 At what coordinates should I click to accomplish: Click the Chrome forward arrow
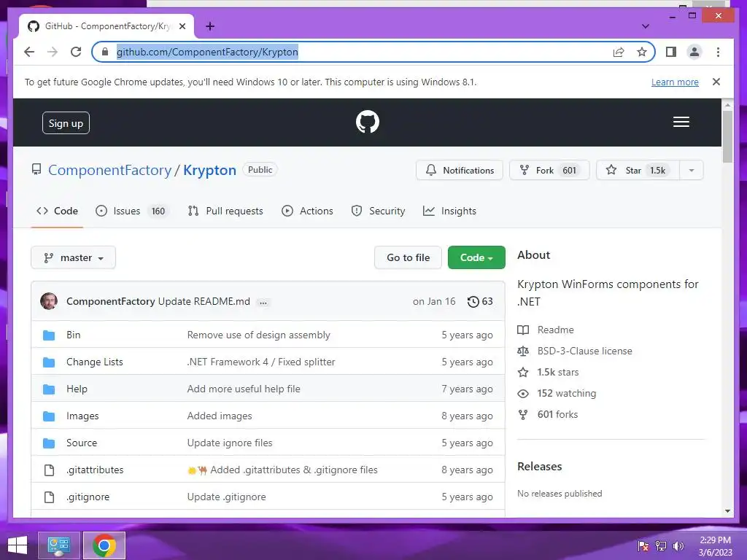tap(53, 52)
